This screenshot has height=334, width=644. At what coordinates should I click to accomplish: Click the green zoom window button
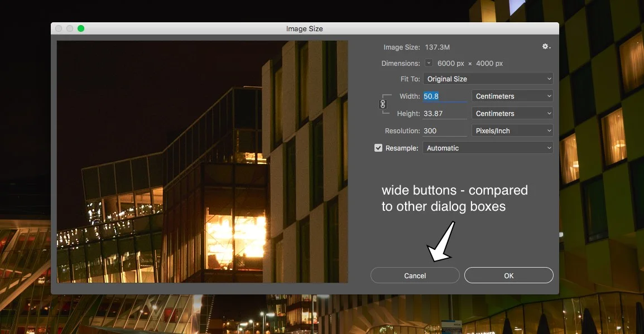pos(81,28)
